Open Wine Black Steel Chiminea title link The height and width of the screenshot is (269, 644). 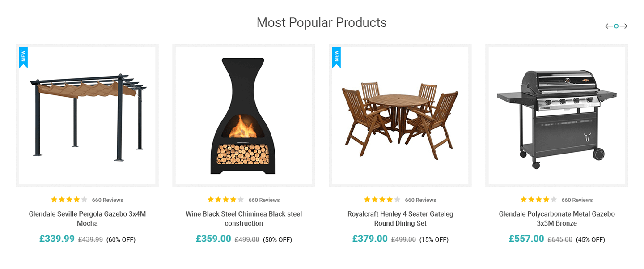pyautogui.click(x=244, y=218)
